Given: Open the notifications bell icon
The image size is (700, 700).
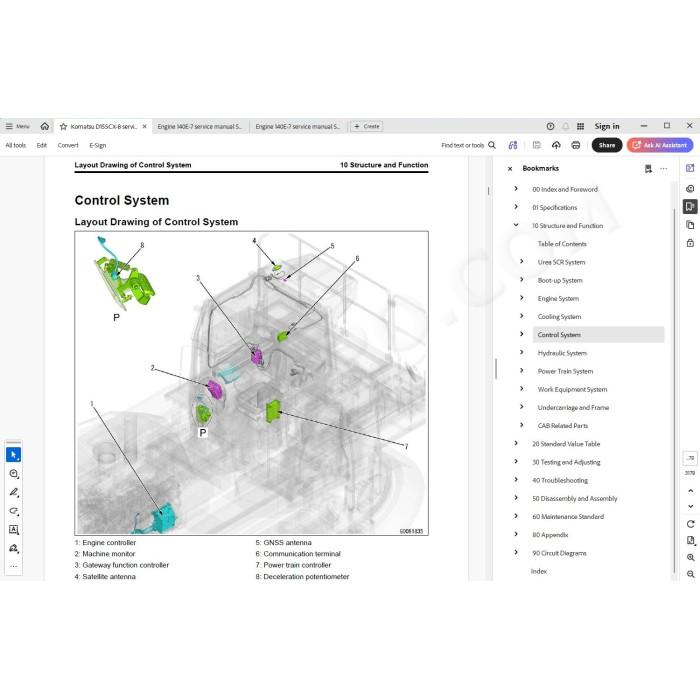Looking at the screenshot, I should tap(566, 126).
